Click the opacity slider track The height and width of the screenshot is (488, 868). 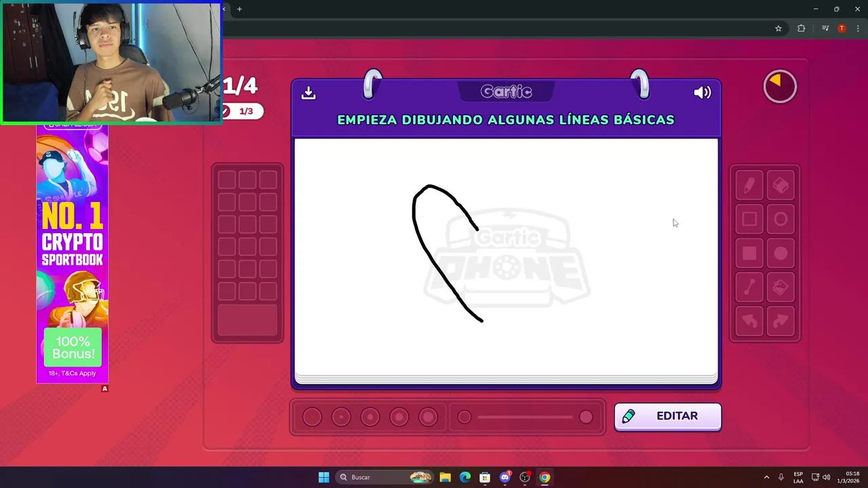click(x=525, y=417)
